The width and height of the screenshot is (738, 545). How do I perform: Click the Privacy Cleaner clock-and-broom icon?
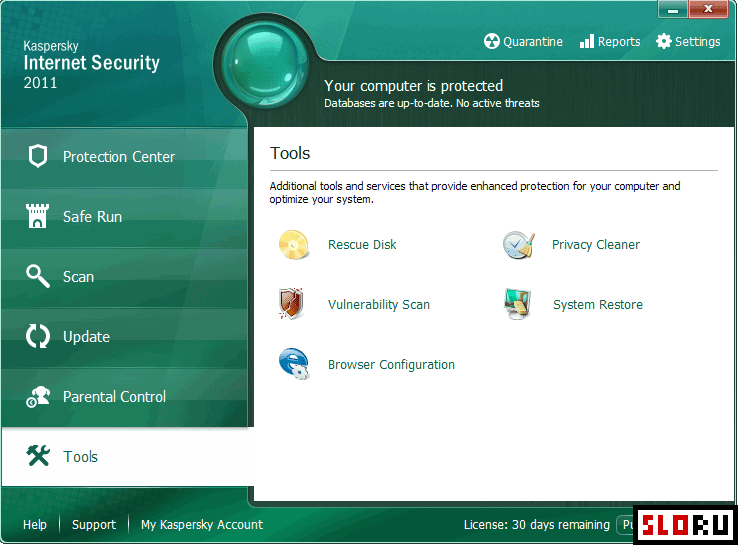coord(519,245)
